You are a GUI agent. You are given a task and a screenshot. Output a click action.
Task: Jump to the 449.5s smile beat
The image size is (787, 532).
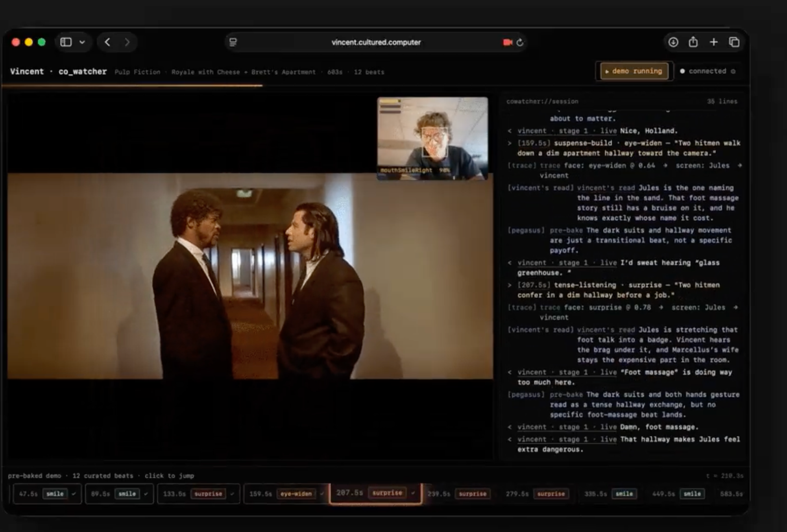pyautogui.click(x=678, y=494)
